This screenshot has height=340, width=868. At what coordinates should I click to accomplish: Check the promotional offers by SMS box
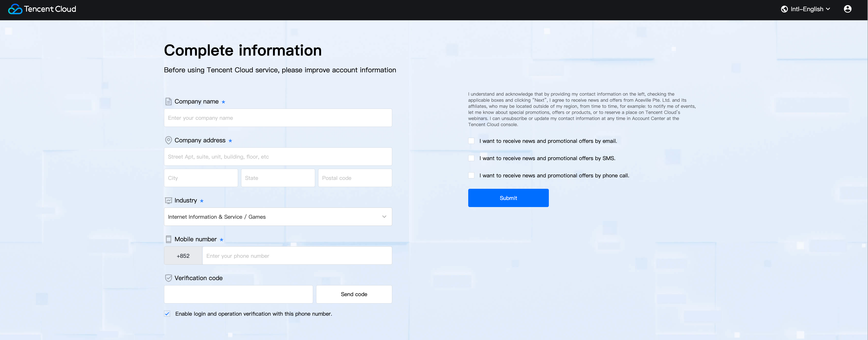coord(471,158)
